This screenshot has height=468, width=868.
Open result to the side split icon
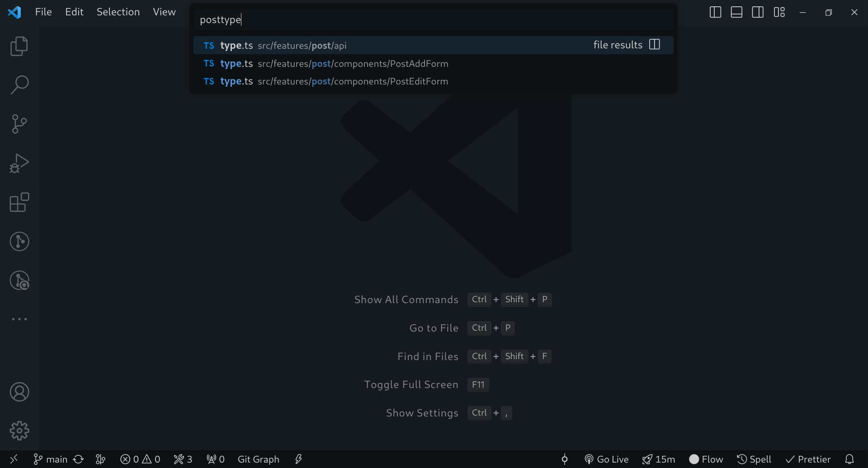pos(655,44)
